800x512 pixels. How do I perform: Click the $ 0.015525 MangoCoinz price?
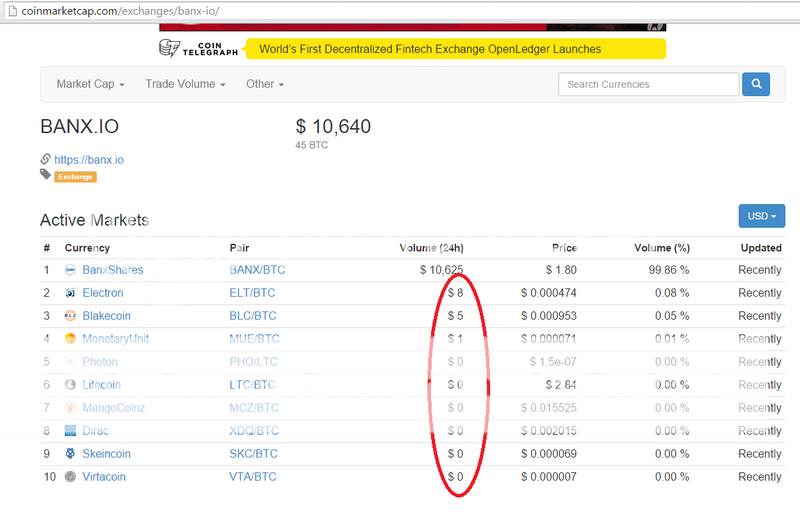coord(548,407)
